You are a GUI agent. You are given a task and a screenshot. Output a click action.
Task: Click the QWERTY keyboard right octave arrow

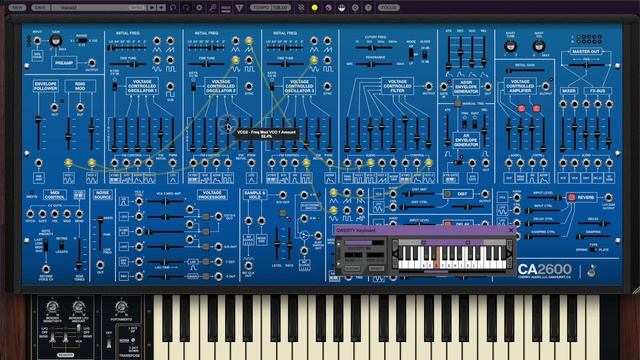tap(509, 254)
